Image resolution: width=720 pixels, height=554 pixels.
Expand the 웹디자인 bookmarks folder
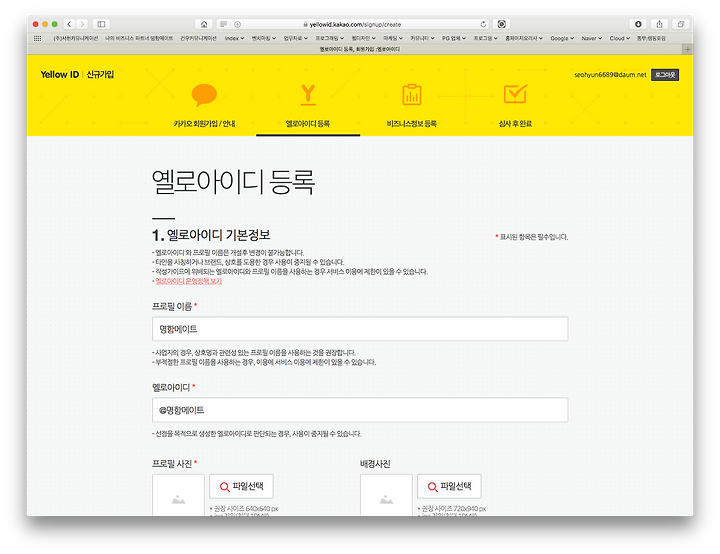tap(363, 38)
